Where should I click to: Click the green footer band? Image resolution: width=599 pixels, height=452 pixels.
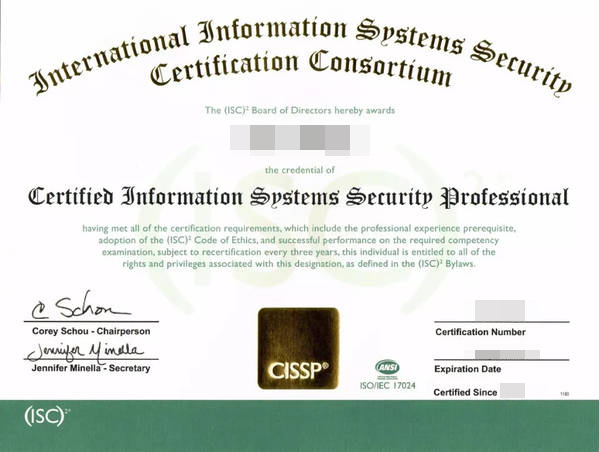300,426
